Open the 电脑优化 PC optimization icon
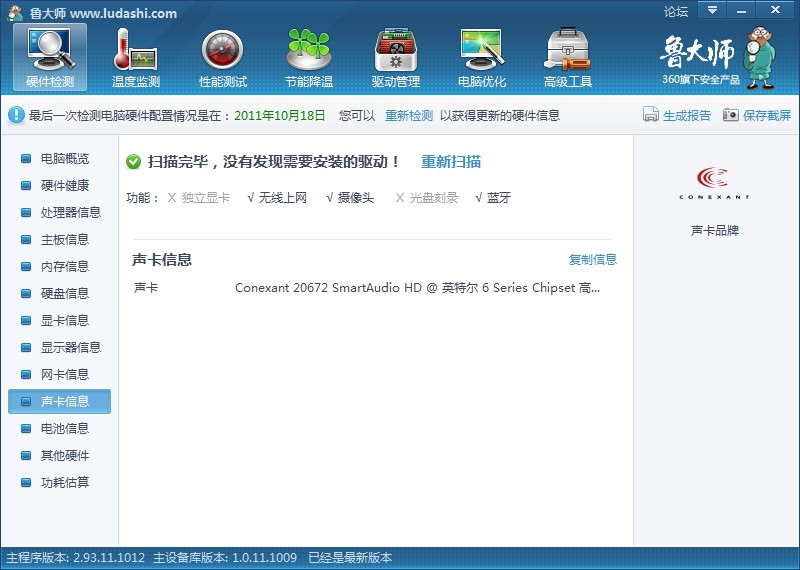Screen dimensions: 800x570 pos(482,56)
